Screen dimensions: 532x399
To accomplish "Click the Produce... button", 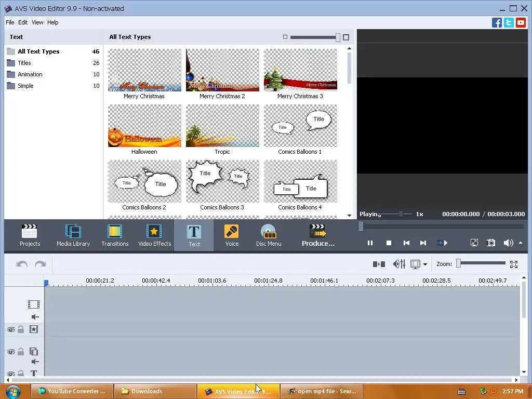I will [x=318, y=235].
